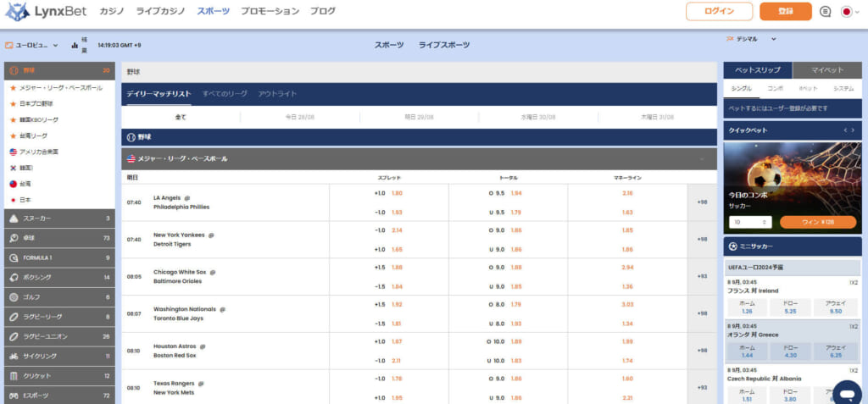This screenshot has width=868, height=404.
Task: Open the カジノ navigation item
Action: pos(113,11)
